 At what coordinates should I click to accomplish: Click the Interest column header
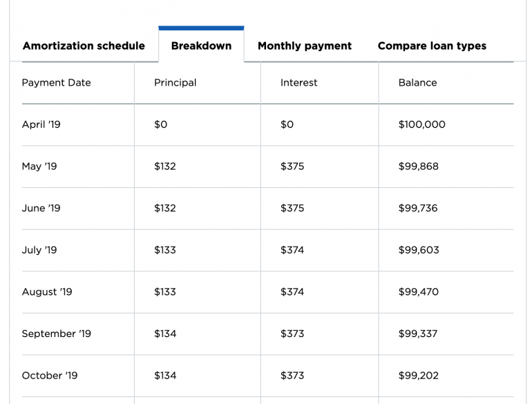coord(298,83)
